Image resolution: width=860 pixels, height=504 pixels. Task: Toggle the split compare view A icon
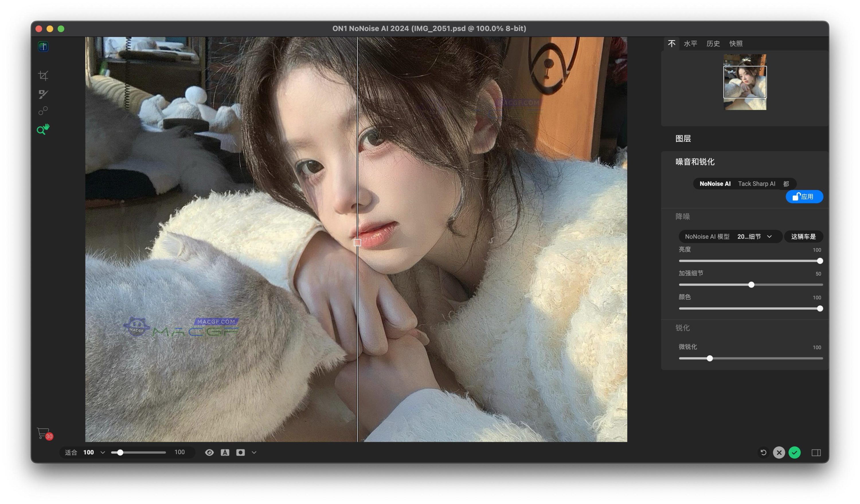coord(225,452)
